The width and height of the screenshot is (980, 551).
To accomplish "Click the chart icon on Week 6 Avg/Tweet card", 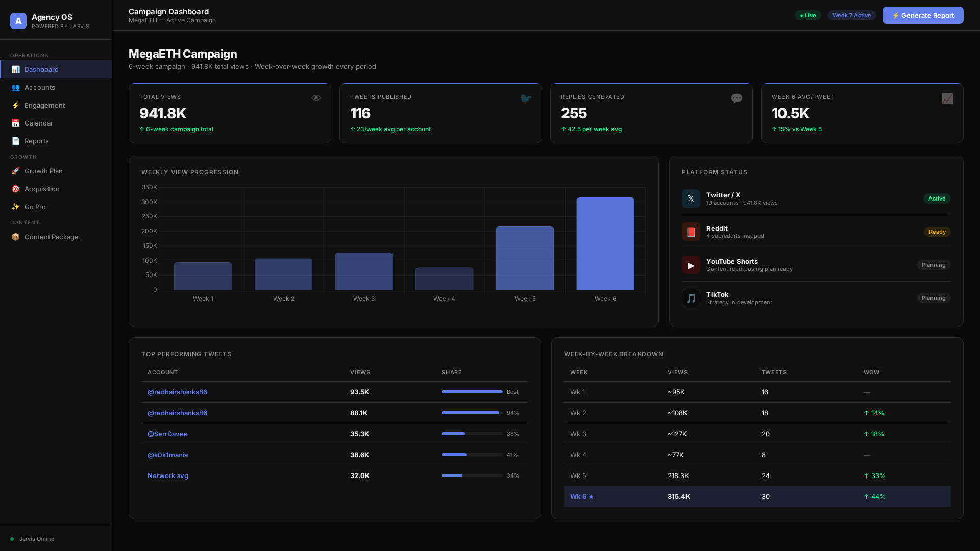I will (x=947, y=98).
